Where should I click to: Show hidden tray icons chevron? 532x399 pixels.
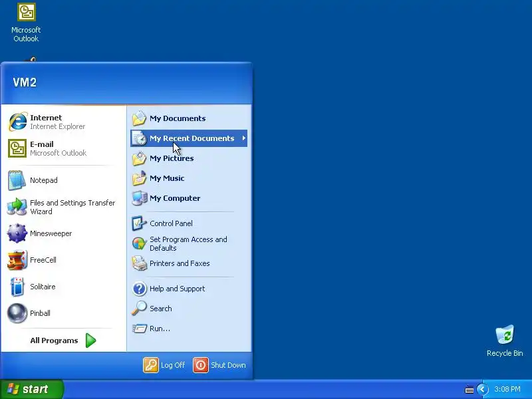point(482,389)
